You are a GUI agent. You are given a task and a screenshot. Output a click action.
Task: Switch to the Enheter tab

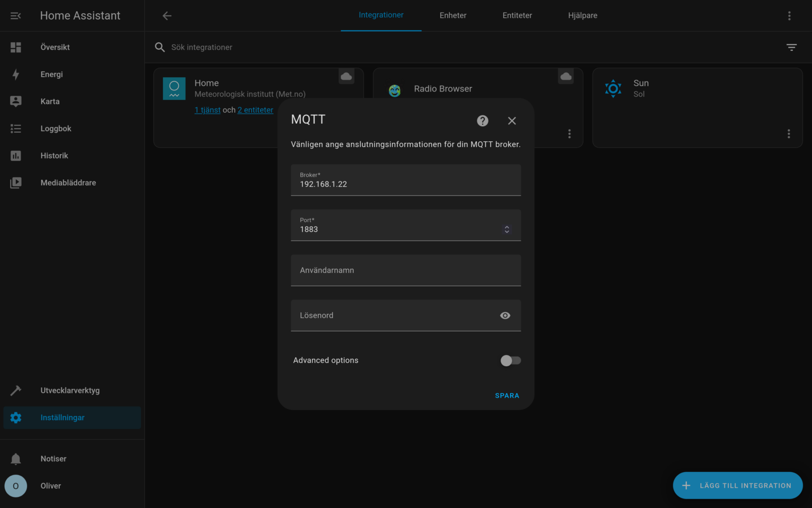tap(453, 15)
